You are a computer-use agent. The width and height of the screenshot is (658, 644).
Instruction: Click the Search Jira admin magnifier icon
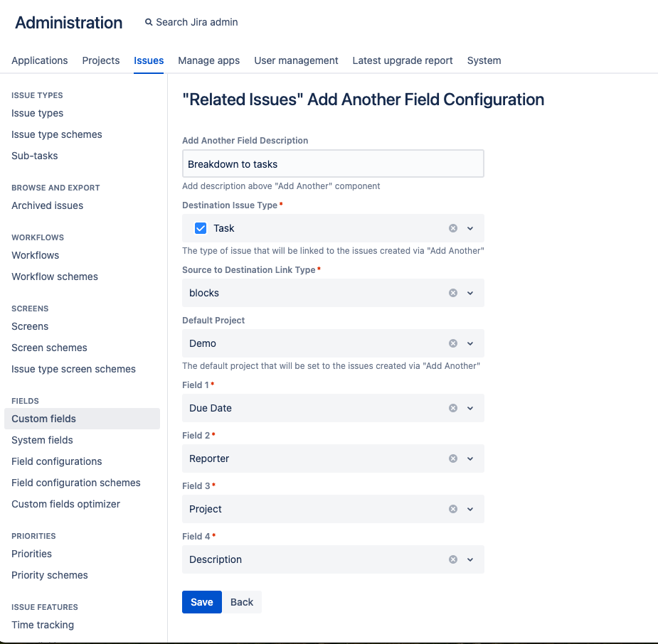(149, 22)
